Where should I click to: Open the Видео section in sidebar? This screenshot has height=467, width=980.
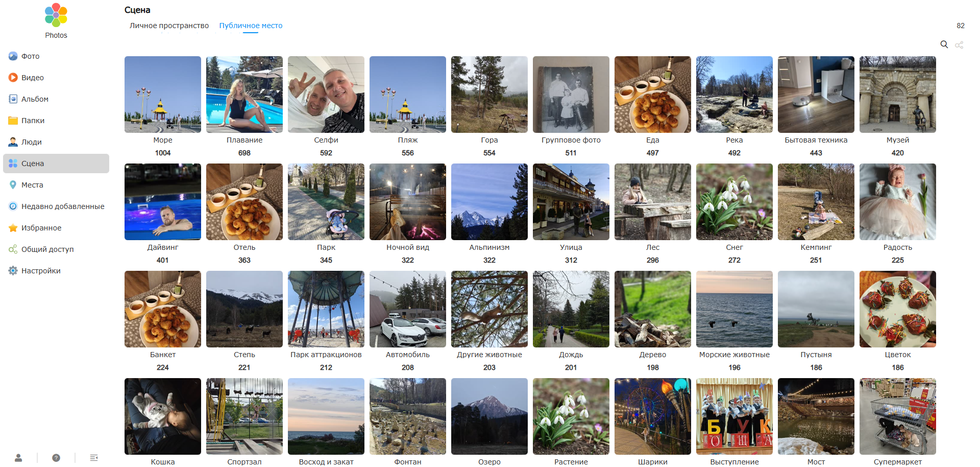click(33, 78)
